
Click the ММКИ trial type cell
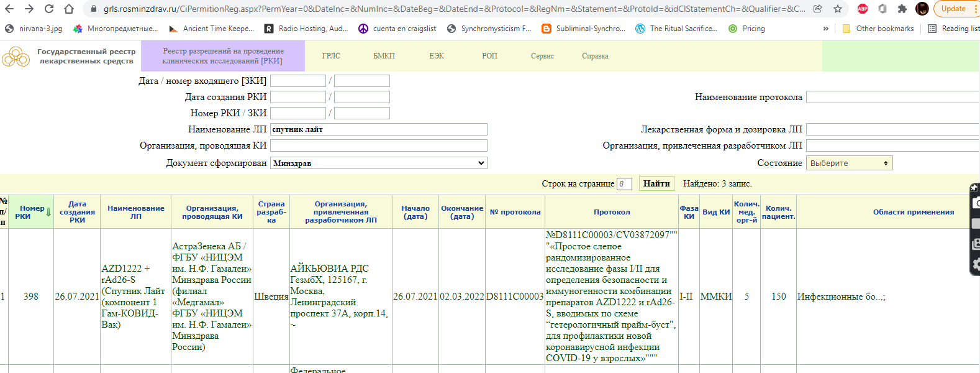[716, 297]
